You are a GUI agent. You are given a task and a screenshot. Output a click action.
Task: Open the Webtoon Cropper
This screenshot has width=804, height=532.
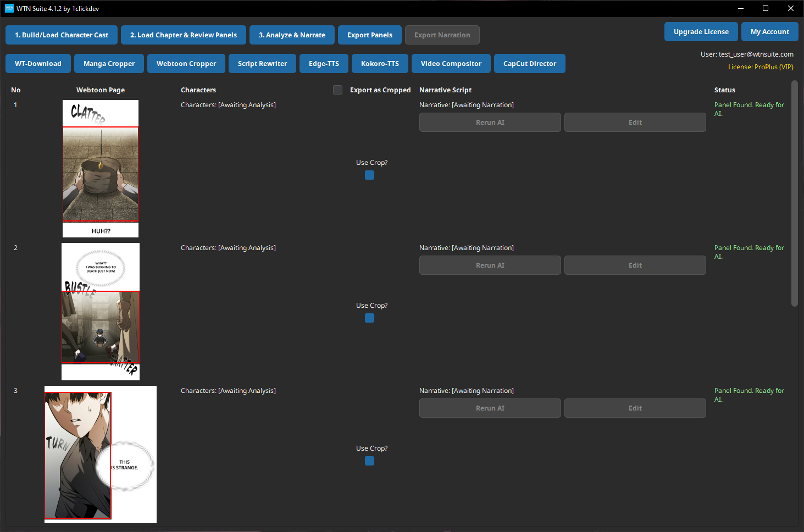pyautogui.click(x=186, y=63)
